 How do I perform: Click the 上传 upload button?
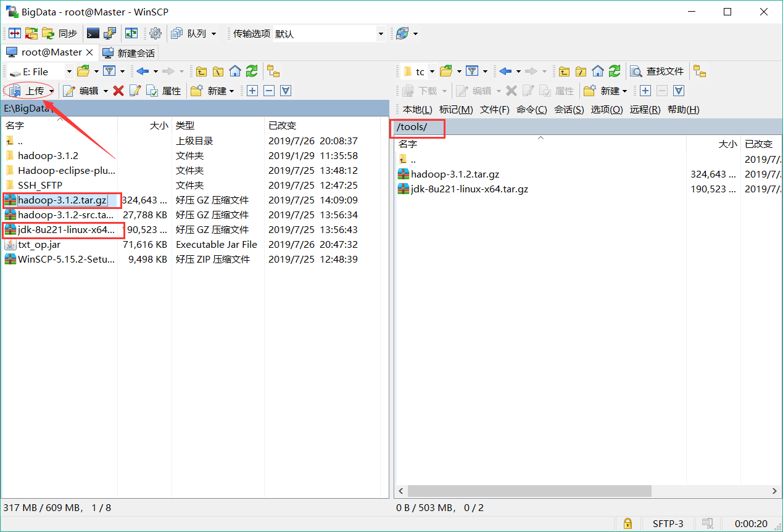[x=27, y=91]
